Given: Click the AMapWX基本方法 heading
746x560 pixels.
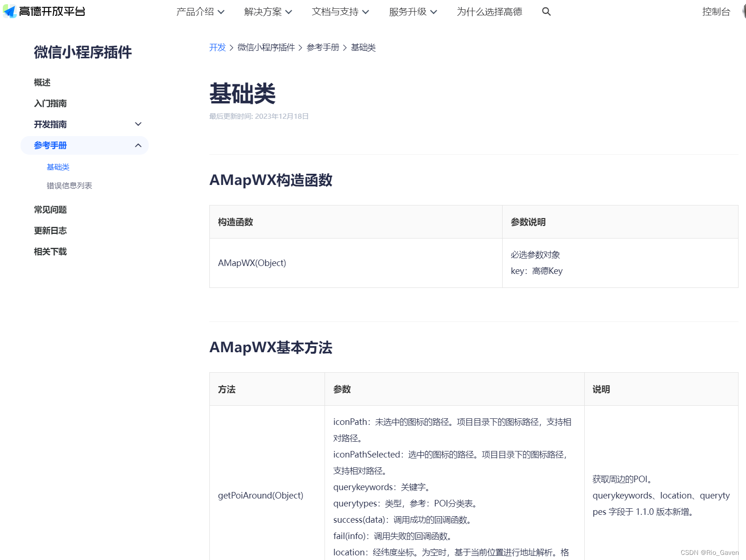Looking at the screenshot, I should 271,348.
